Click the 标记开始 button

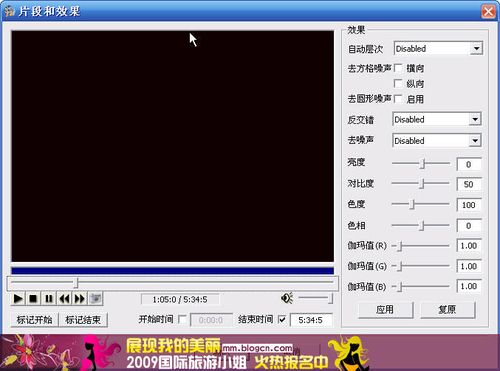click(x=34, y=320)
